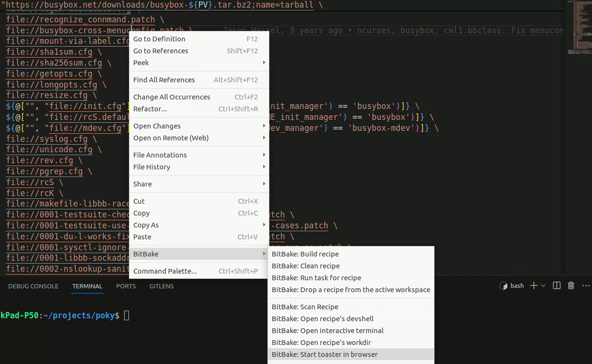This screenshot has height=364, width=592.
Task: Click the file://resize.cfg link
Action: [47, 95]
